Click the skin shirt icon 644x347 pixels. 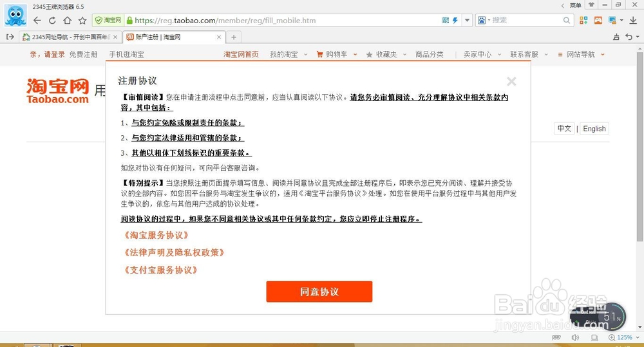pos(591,5)
